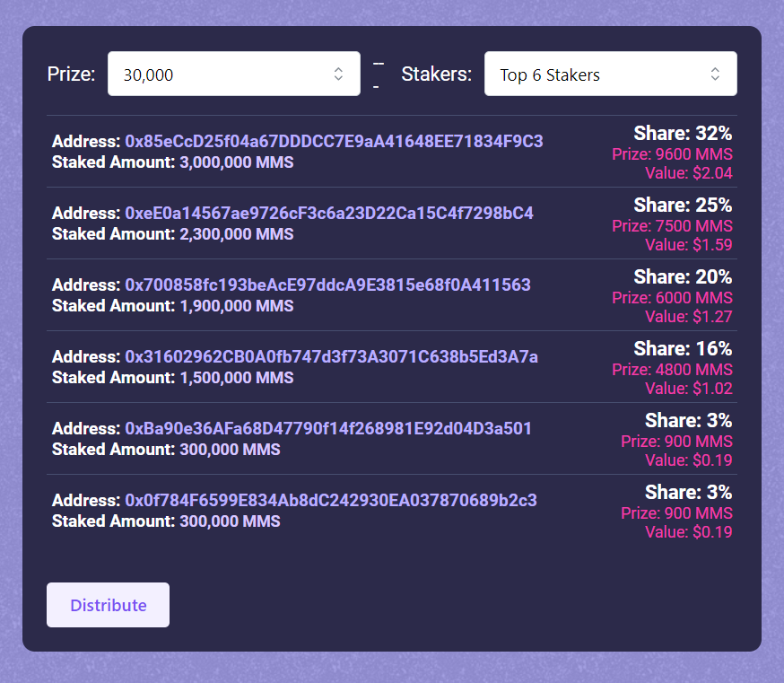Open address 0xeE0a14567ae9726cF3c6a23D22Ca15C4f7298bC4

coord(329,213)
